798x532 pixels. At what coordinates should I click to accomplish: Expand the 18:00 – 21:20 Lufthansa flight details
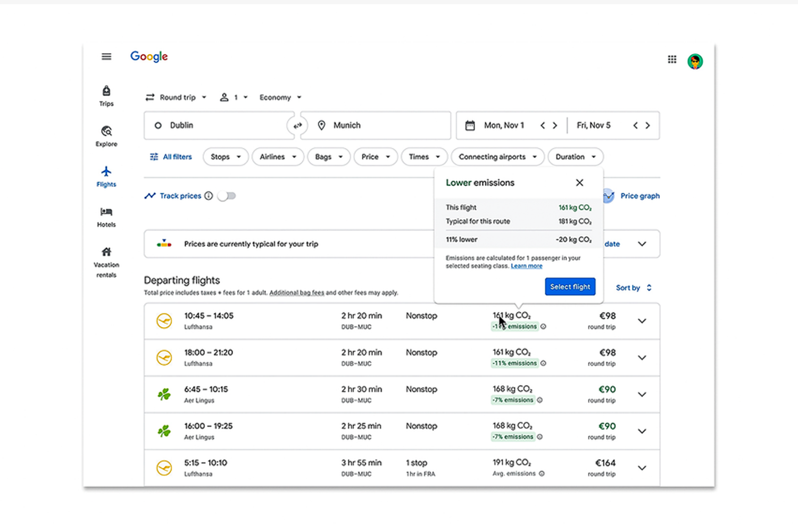[x=642, y=358]
